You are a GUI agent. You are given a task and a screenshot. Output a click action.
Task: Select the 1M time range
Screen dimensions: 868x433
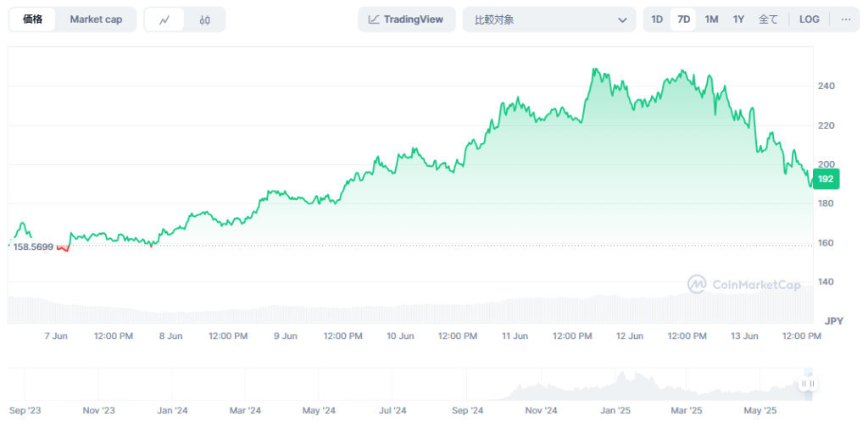pyautogui.click(x=711, y=19)
